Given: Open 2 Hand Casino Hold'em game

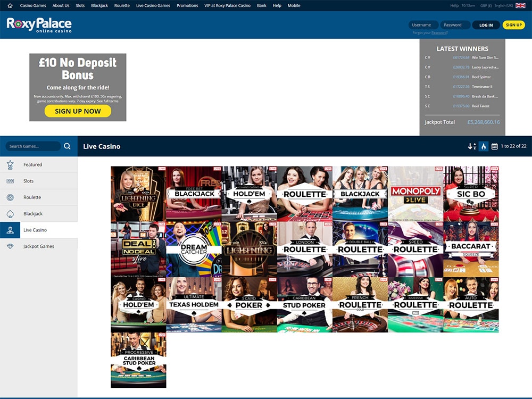Looking at the screenshot, I should click(x=250, y=194).
